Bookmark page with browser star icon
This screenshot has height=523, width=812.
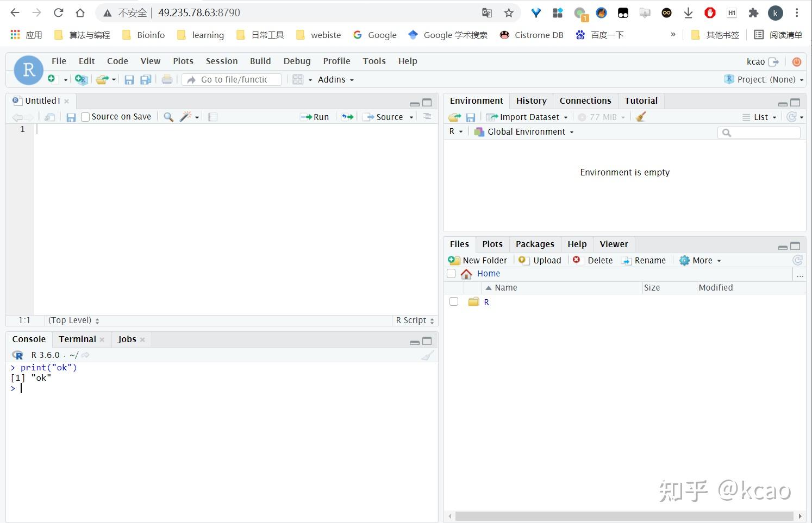(x=509, y=13)
